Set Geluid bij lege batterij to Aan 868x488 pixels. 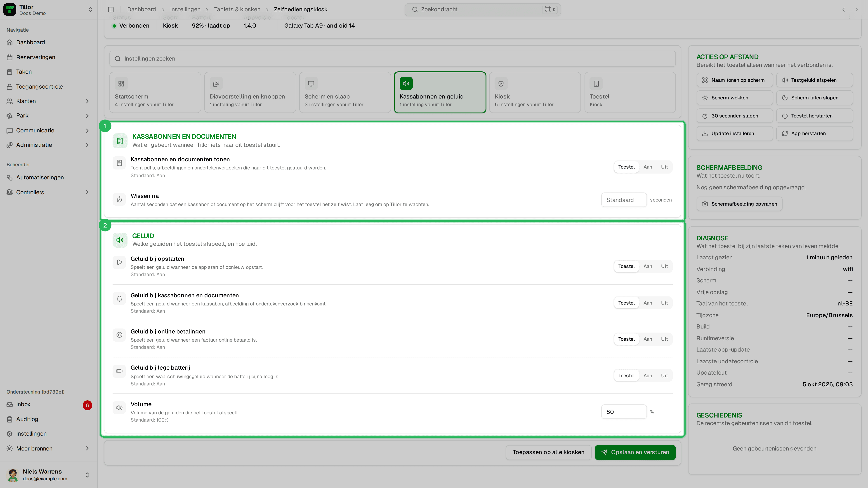click(x=648, y=376)
